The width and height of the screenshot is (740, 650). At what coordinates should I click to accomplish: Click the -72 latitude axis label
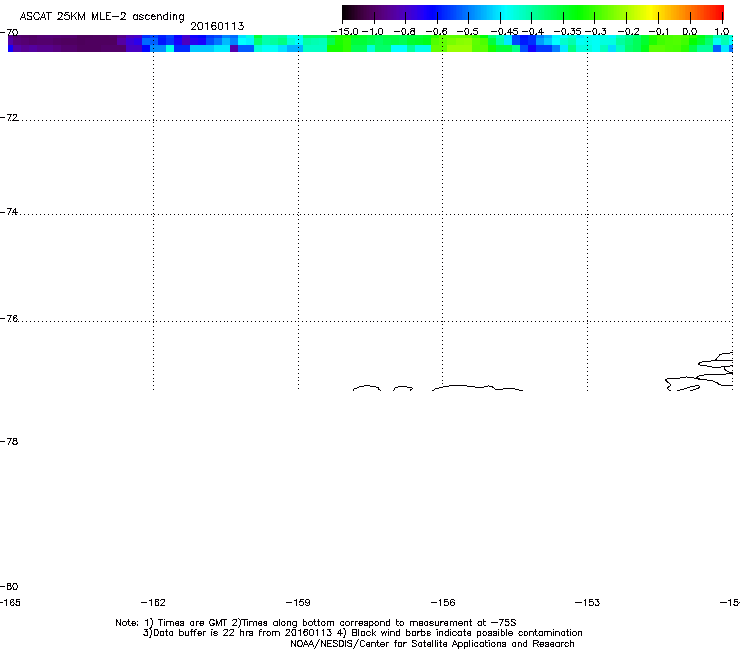tap(9, 118)
